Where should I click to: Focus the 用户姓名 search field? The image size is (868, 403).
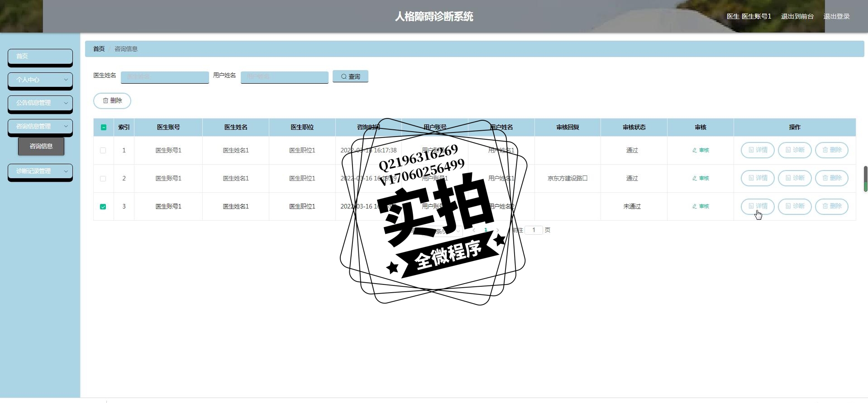[284, 77]
